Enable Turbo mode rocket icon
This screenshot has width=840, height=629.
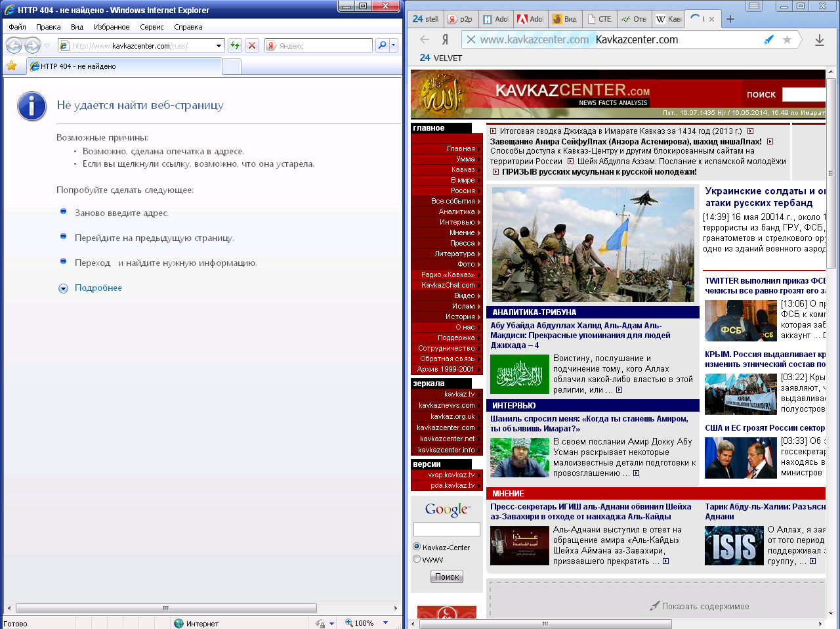769,39
